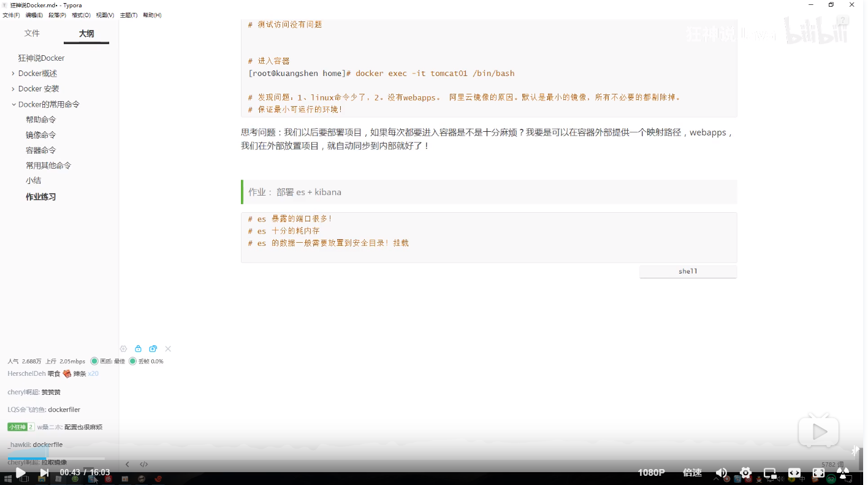Click the shell language selector of code block
The height and width of the screenshot is (485, 868).
tap(688, 272)
